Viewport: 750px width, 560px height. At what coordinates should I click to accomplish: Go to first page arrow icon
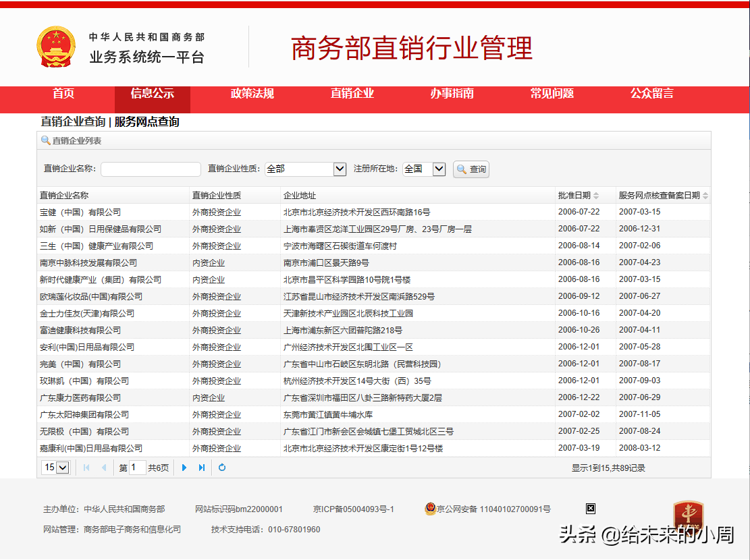[86, 468]
